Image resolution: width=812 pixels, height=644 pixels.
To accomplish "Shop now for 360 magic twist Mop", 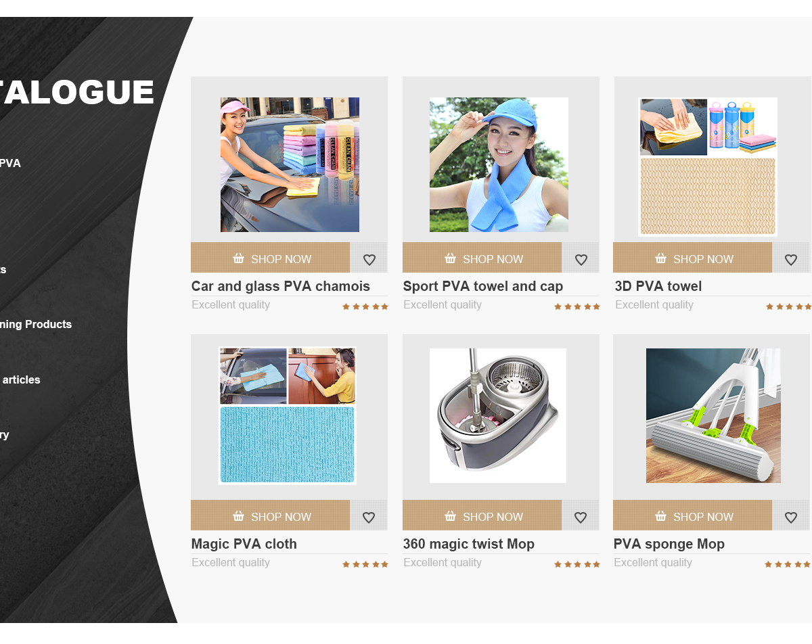I will point(482,515).
